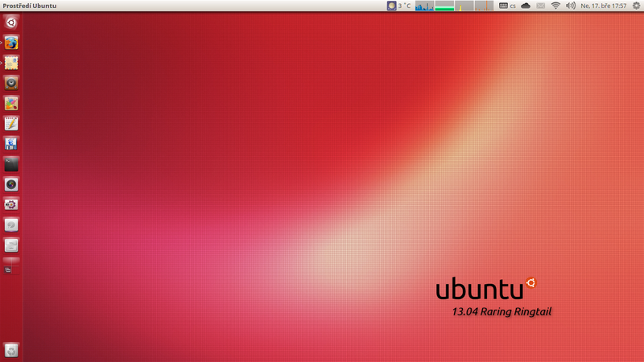Open the Ubuntu Dash home button

pos(11,23)
